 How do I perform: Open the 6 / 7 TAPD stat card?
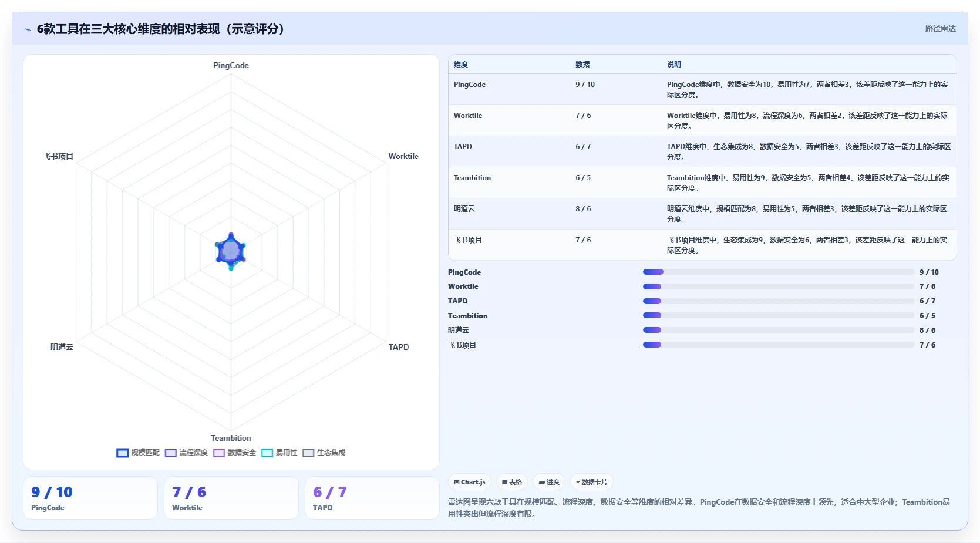[372, 498]
